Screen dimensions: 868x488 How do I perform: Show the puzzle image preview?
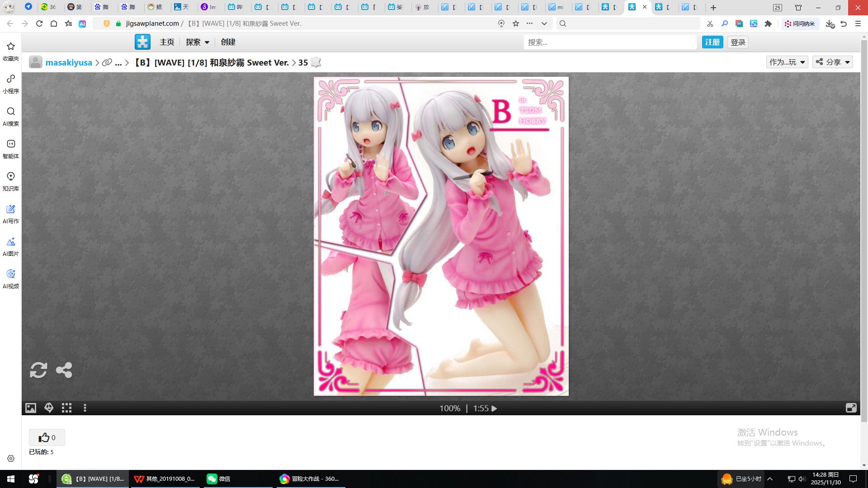[31, 408]
